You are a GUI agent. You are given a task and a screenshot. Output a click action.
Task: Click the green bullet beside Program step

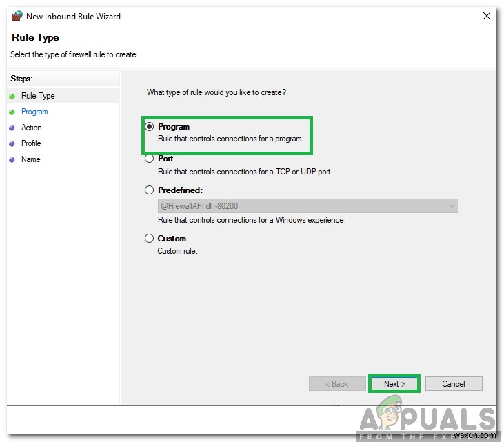click(12, 112)
